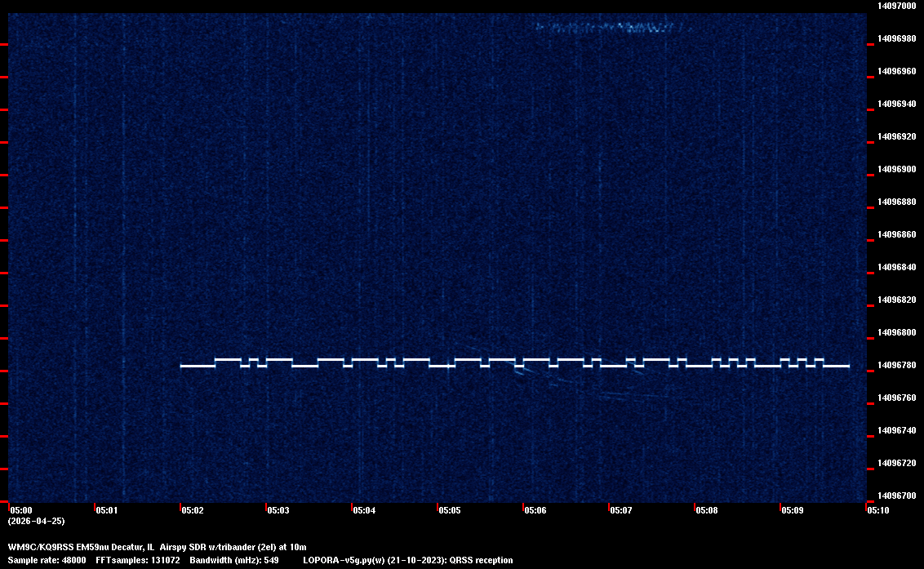
Task: Click the 05:00 time label
Action: (x=20, y=510)
